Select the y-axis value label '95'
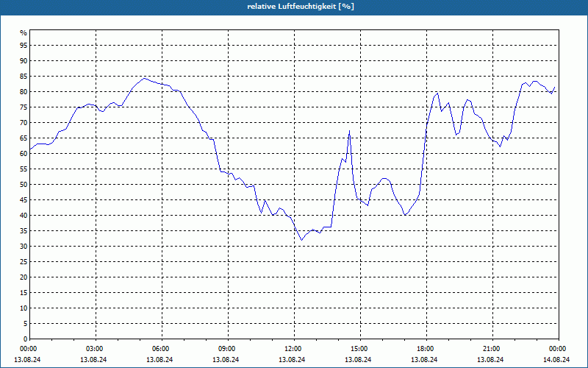Image resolution: width=588 pixels, height=368 pixels. (x=24, y=46)
